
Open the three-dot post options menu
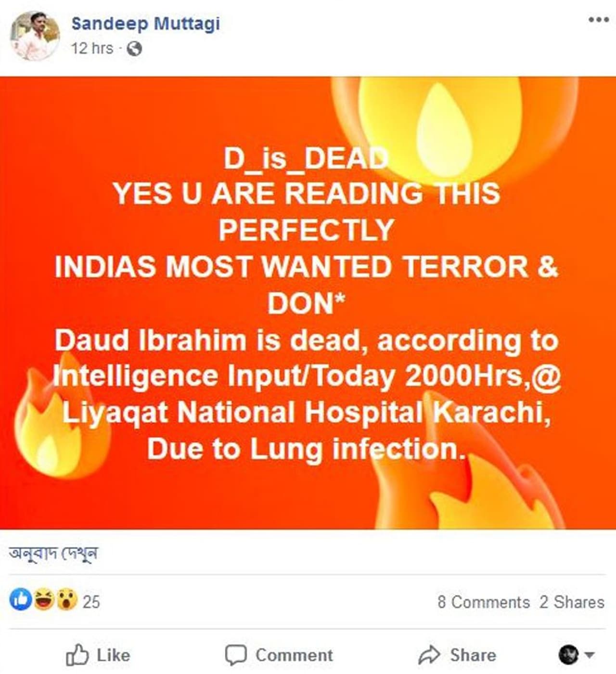click(598, 20)
